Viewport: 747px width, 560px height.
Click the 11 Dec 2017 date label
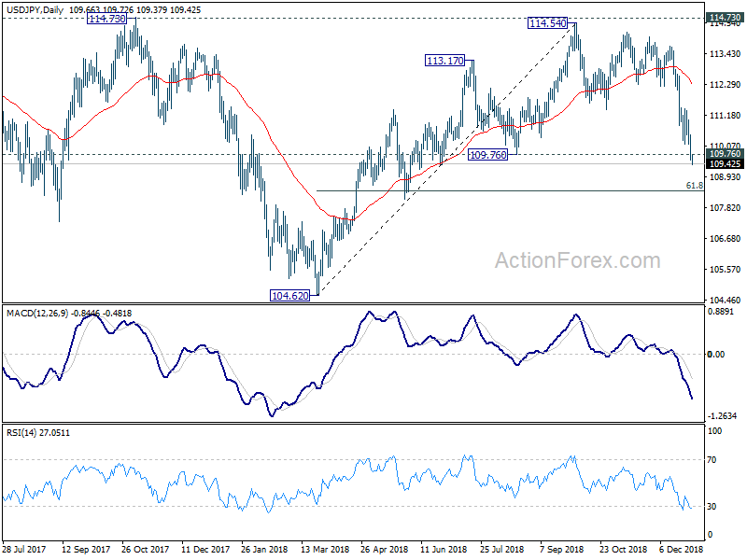coord(205,549)
